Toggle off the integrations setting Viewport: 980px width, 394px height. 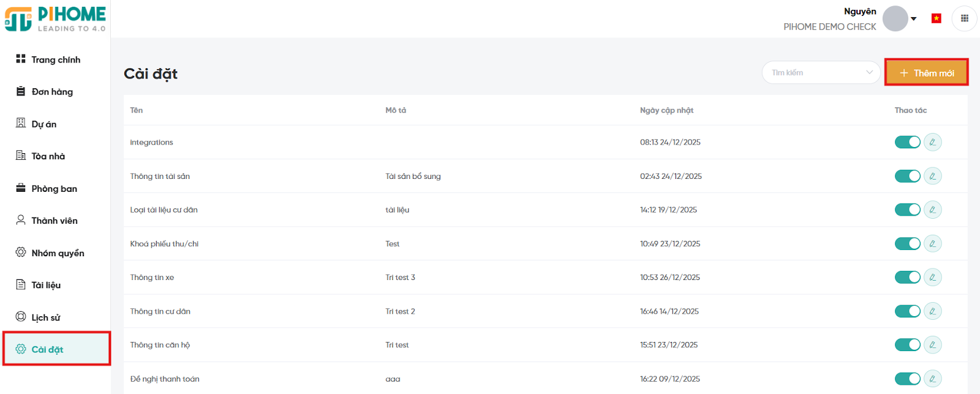click(x=907, y=142)
